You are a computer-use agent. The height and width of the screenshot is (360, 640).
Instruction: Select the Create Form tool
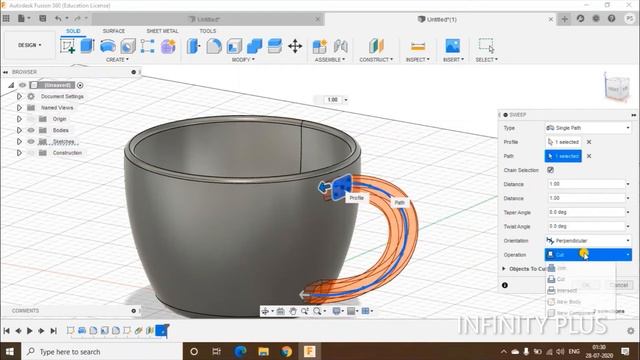(x=168, y=46)
